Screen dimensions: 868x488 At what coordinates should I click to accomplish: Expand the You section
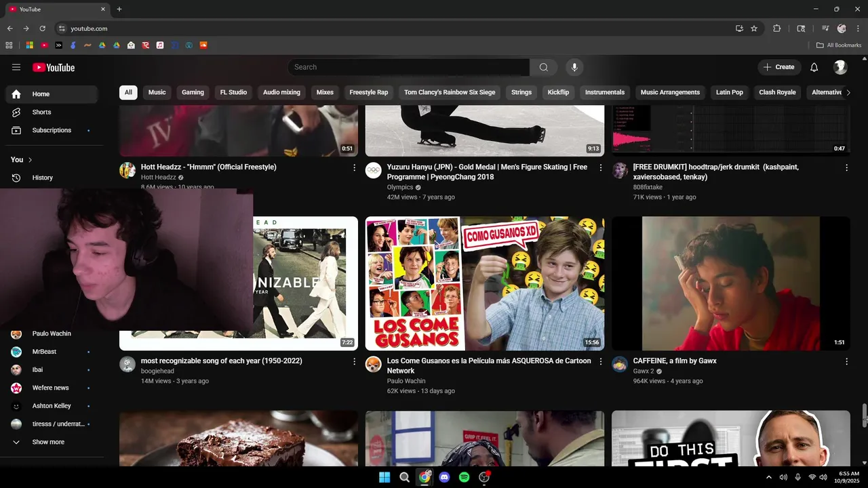[22, 160]
